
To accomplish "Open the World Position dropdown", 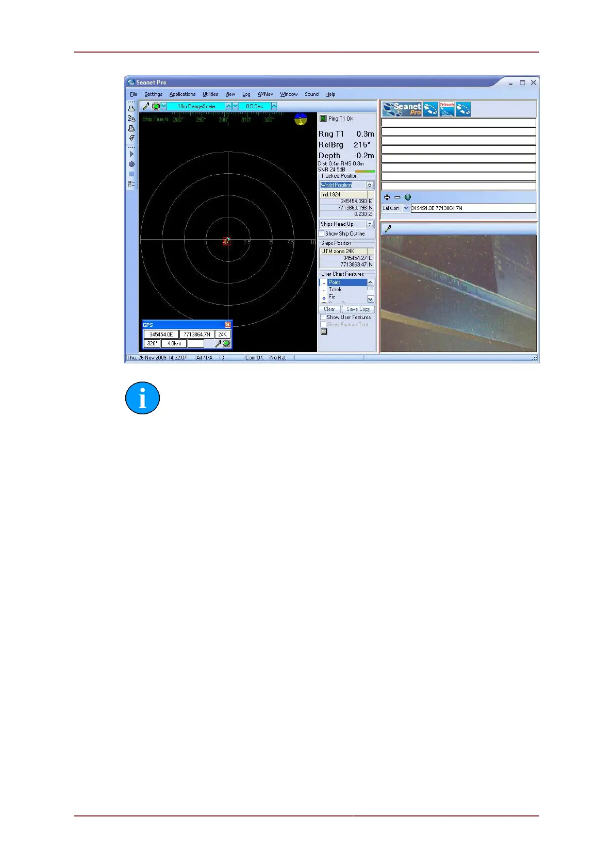I will 370,185.
